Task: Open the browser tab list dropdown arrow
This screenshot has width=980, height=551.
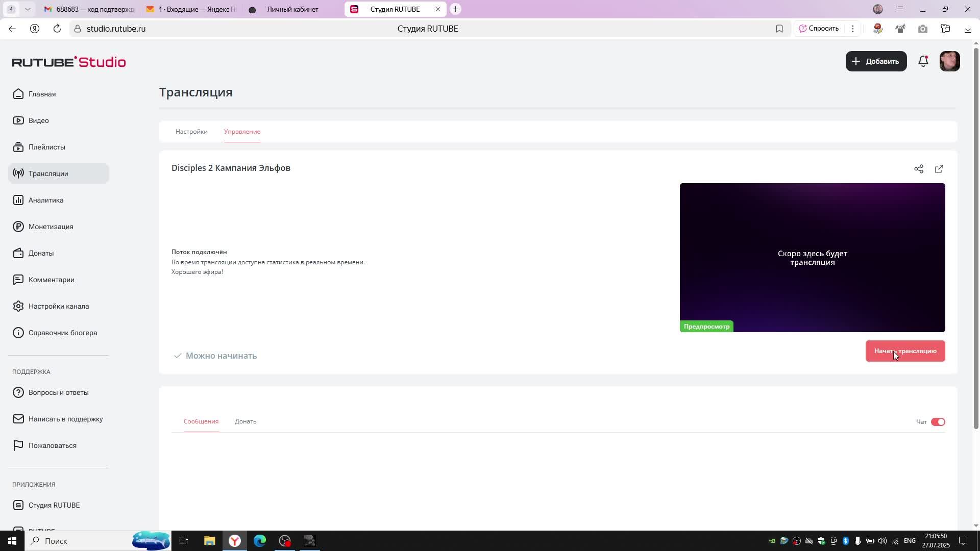Action: click(28, 9)
